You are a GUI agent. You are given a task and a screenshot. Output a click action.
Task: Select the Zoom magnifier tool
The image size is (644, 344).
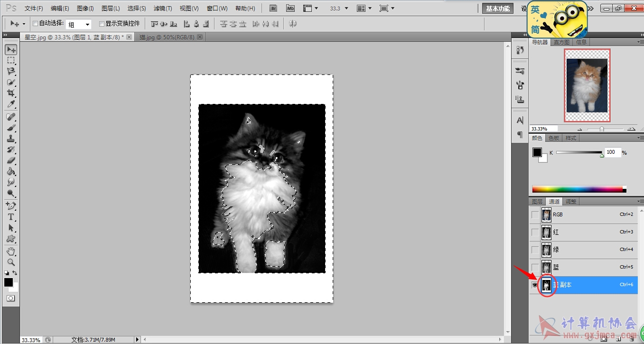click(11, 262)
